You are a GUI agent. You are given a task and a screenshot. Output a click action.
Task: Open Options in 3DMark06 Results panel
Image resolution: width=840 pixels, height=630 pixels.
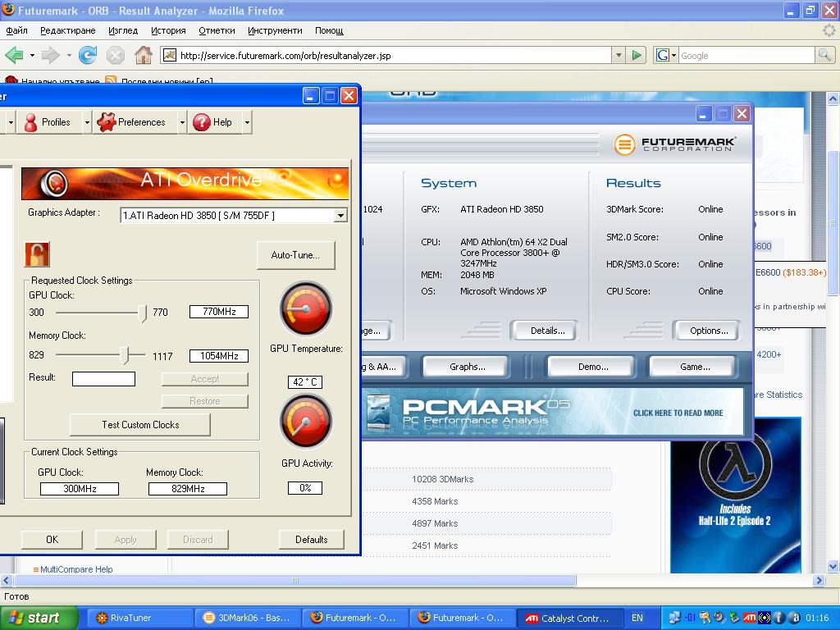[709, 331]
